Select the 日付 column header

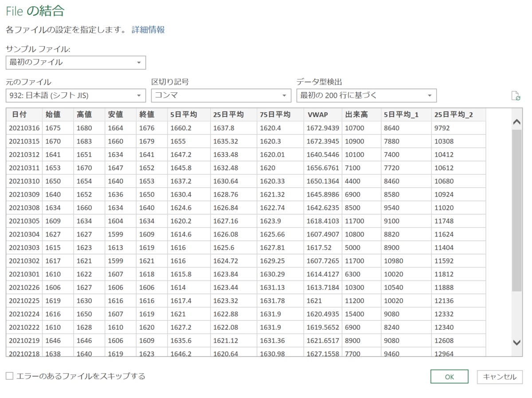(24, 114)
